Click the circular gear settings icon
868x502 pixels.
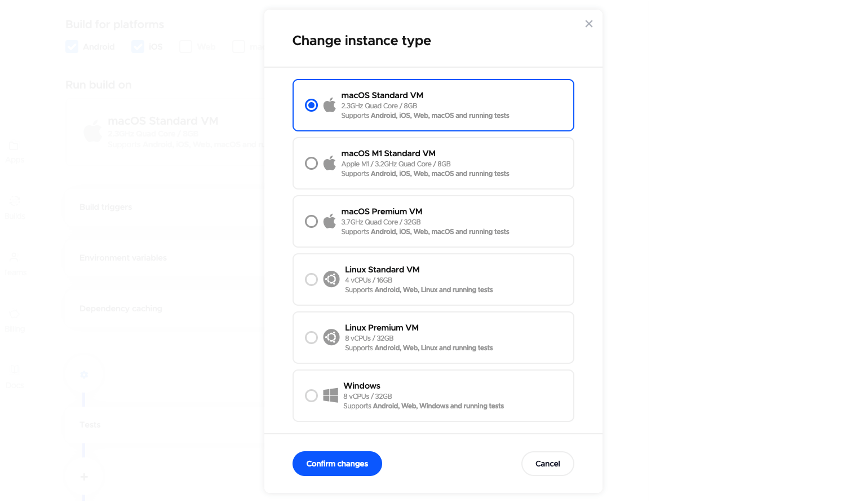[84, 374]
